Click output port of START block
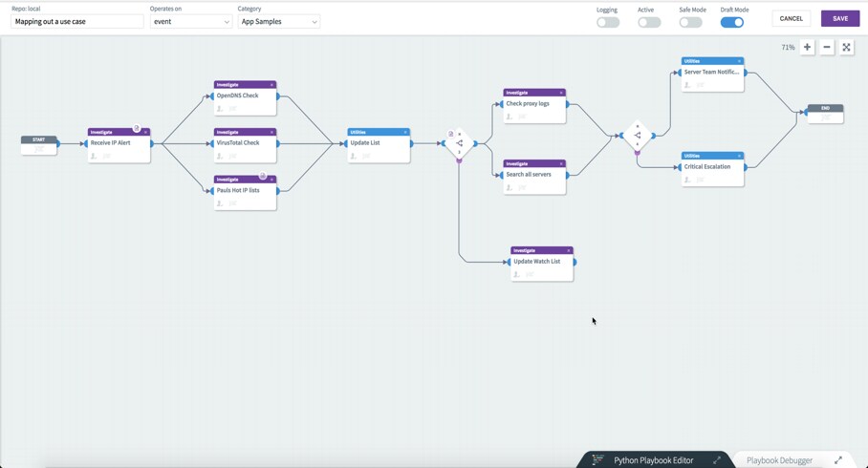 57,144
